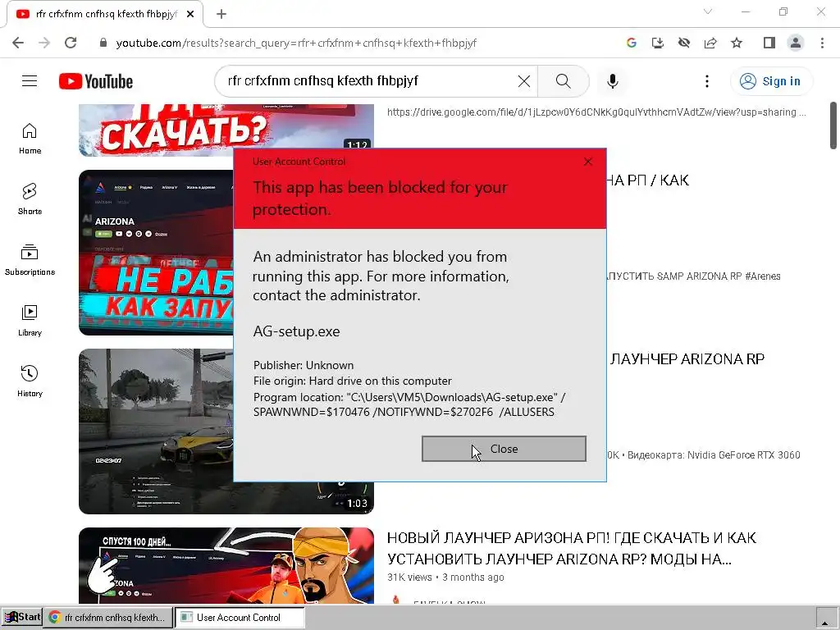Open Library in YouTube sidebar
Image resolution: width=840 pixels, height=630 pixels.
pyautogui.click(x=30, y=321)
